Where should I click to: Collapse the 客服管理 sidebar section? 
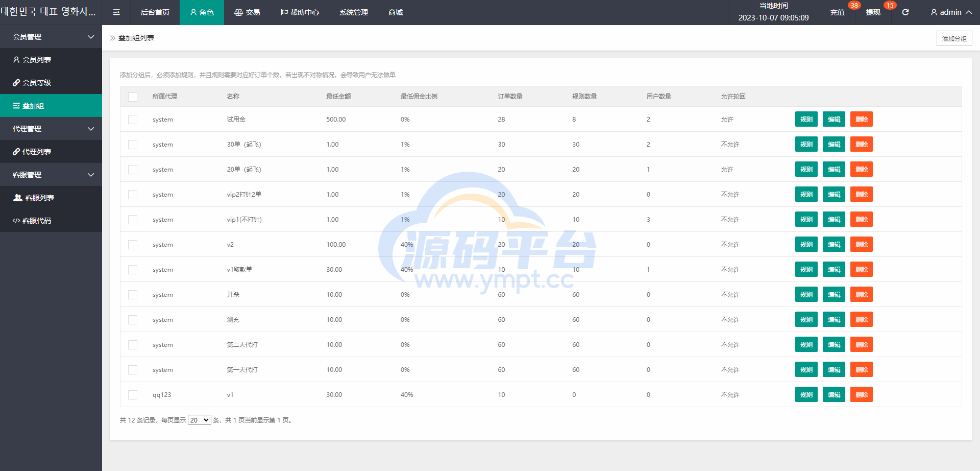point(51,175)
